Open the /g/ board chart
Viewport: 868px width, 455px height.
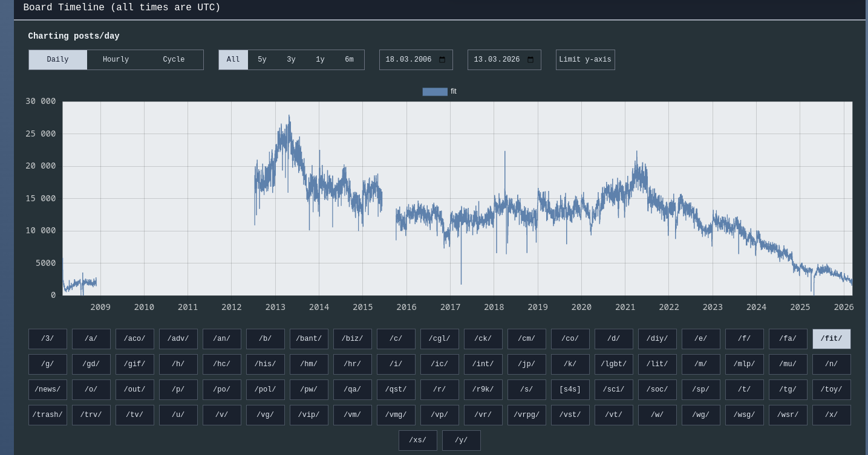point(48,364)
